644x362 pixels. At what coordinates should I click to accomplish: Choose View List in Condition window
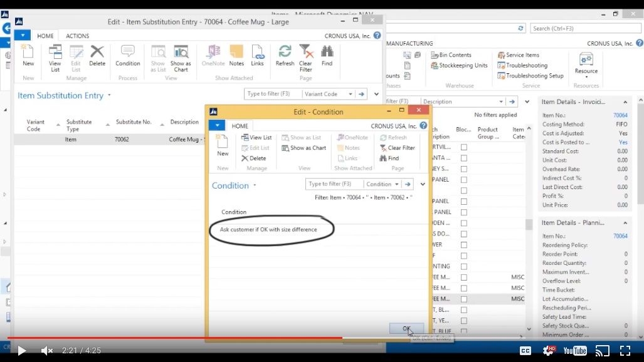256,138
